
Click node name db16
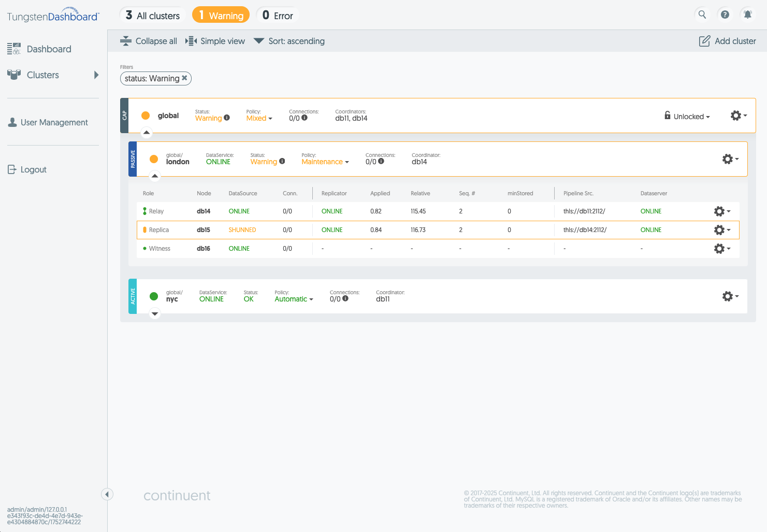coord(204,249)
